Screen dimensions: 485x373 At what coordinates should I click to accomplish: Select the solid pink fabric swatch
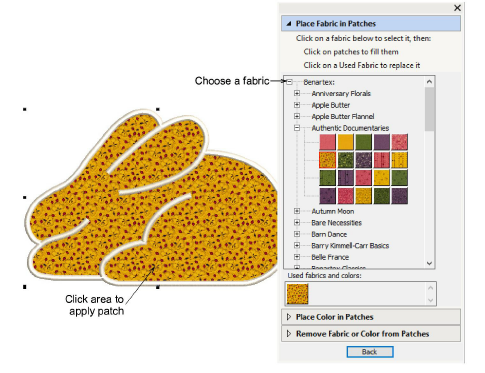[x=327, y=142]
